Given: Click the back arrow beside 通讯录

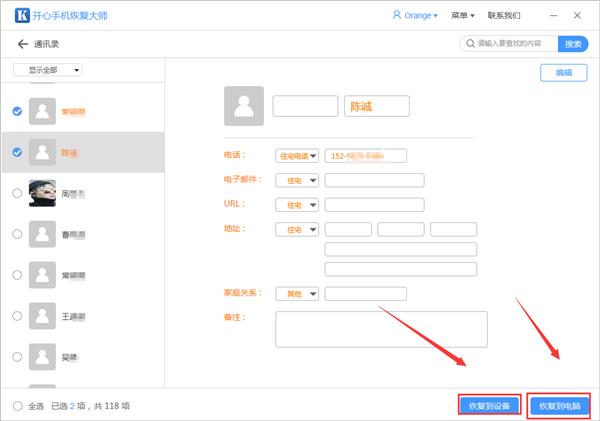Looking at the screenshot, I should coord(22,44).
